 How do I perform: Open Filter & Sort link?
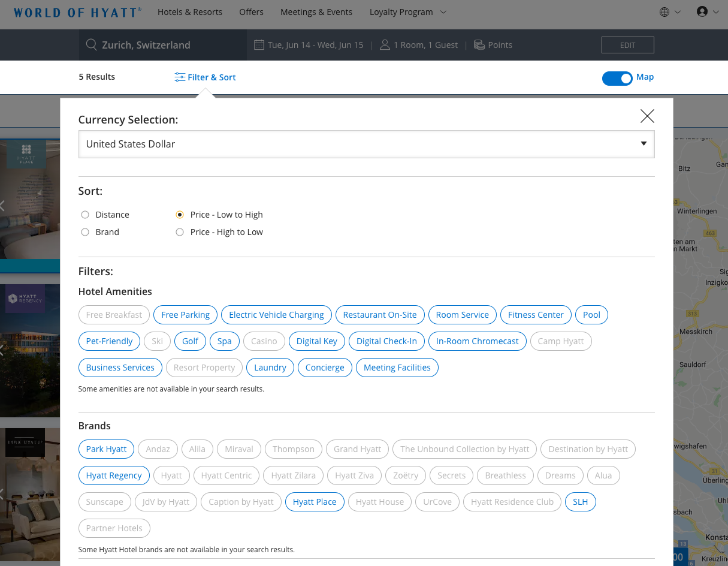(212, 77)
